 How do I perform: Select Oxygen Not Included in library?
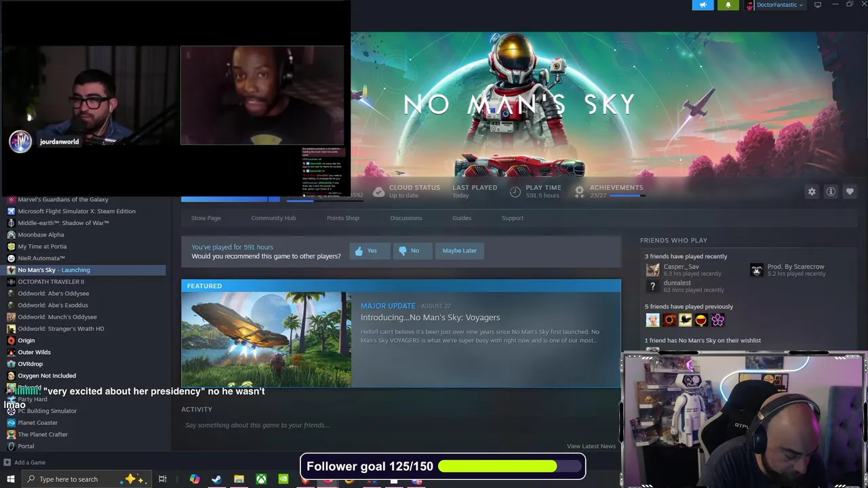(x=47, y=375)
